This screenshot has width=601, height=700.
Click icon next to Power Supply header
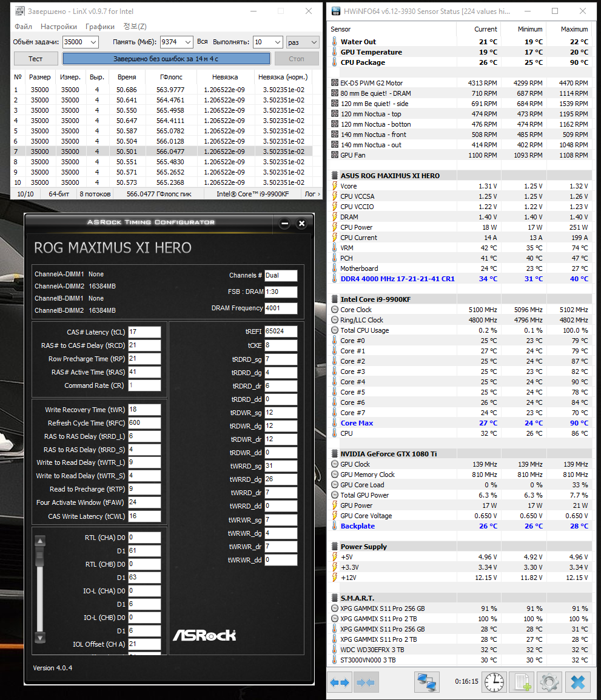point(335,547)
